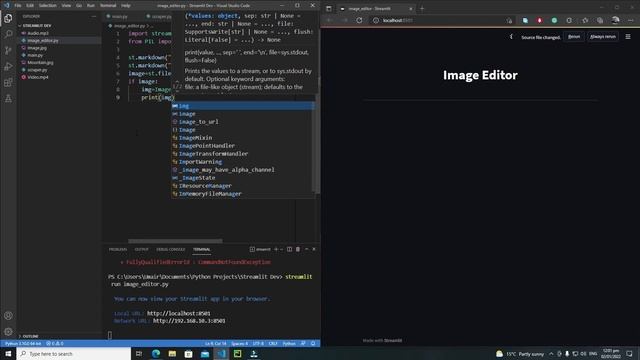640x360 pixels.
Task: Split the terminal panel
Action: [289, 249]
